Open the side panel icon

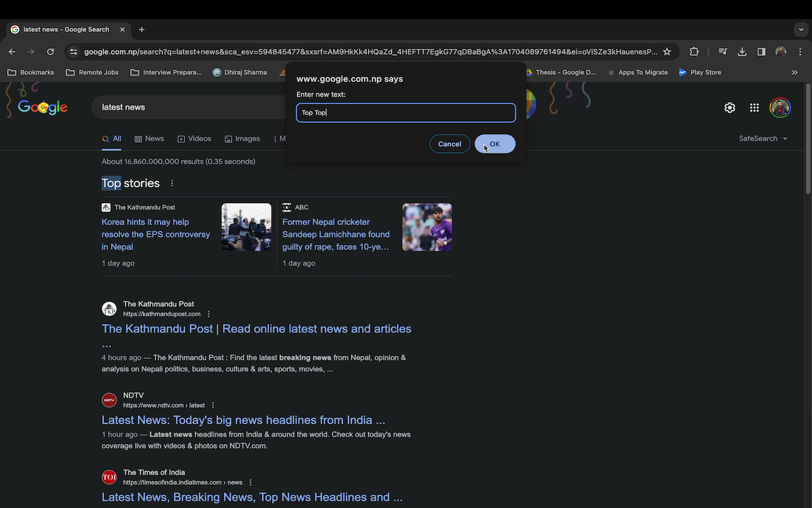point(761,51)
